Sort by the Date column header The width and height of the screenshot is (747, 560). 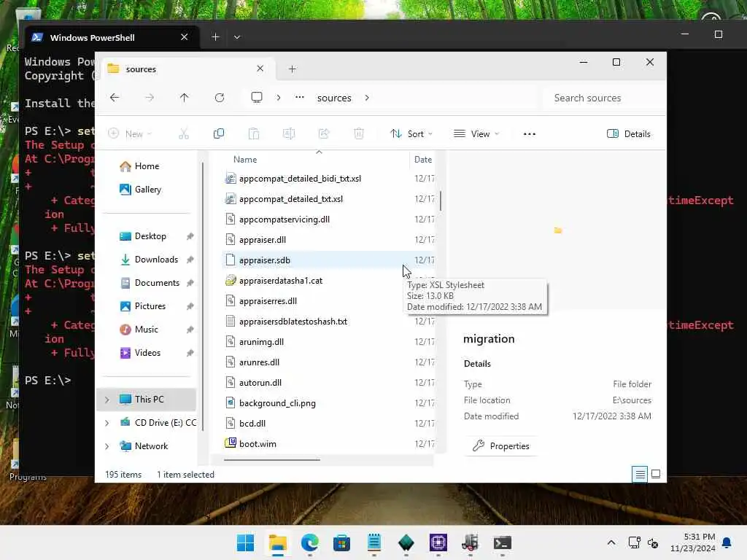(423, 160)
